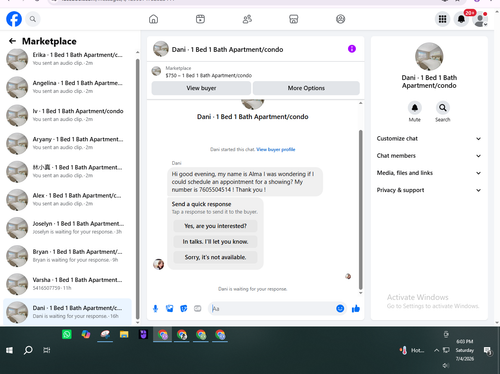Open Varsha's apartment conversation
500x374 pixels.
click(x=67, y=284)
